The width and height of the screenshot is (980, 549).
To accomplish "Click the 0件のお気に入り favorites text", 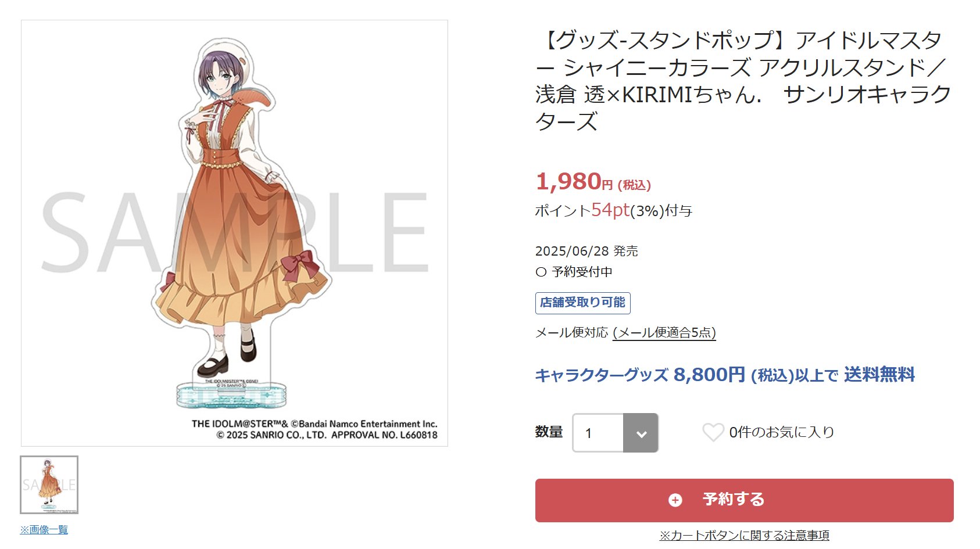I will (782, 432).
